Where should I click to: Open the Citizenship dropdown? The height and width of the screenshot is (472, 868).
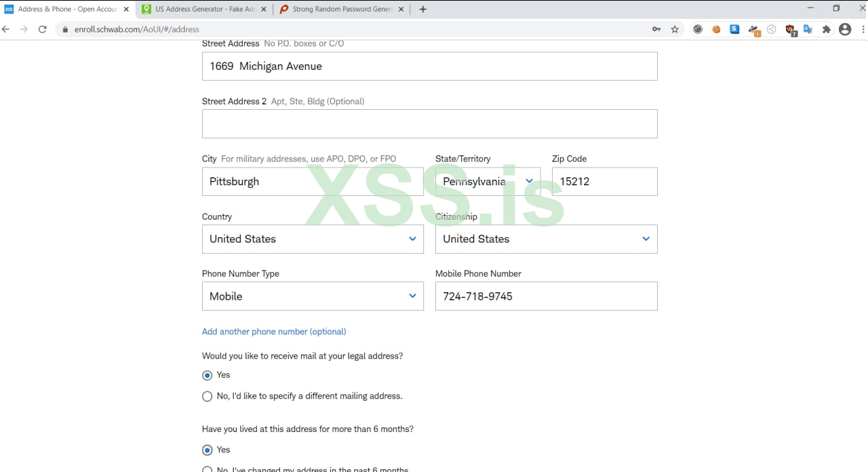(x=546, y=239)
